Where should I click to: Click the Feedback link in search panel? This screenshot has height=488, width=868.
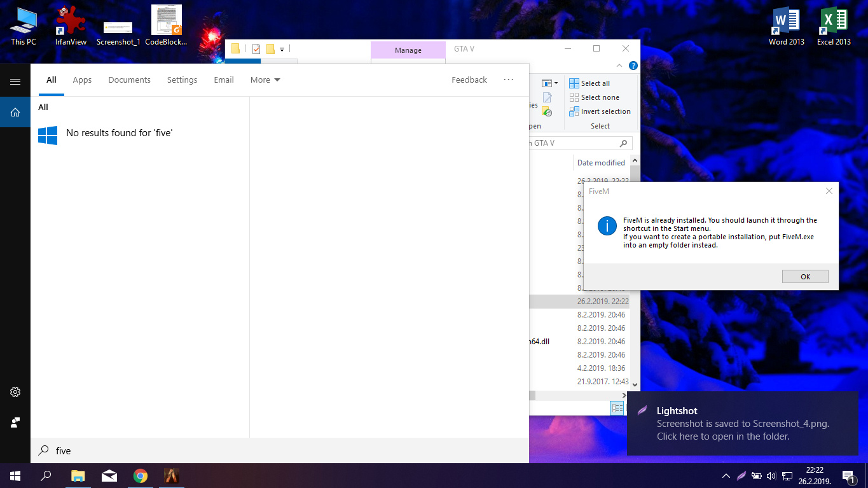click(x=469, y=80)
